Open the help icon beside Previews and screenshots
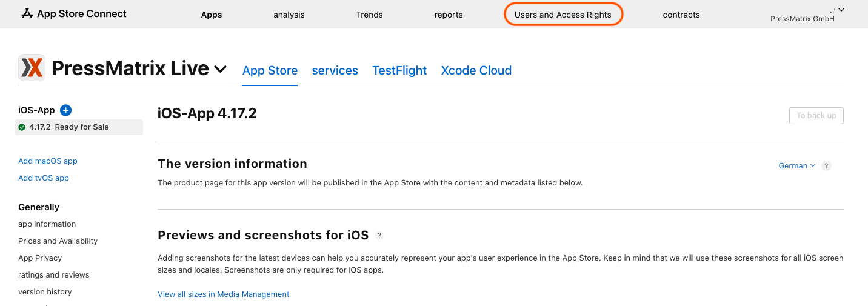This screenshot has width=868, height=306. [x=379, y=235]
